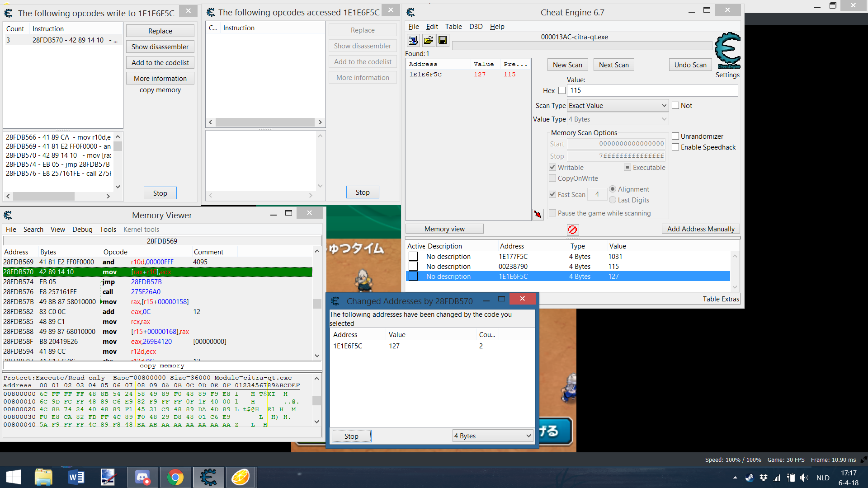Click the save table floppy icon

pos(443,41)
